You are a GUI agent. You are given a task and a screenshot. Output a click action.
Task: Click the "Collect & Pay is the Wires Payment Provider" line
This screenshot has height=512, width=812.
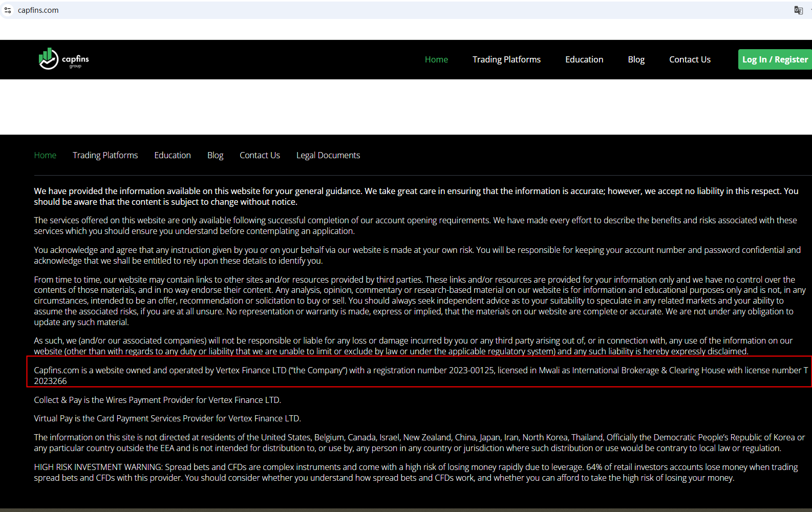coord(158,400)
